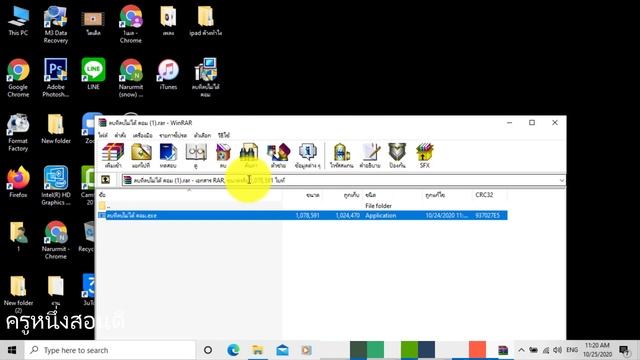Sort by the CRC32 column header

[490, 195]
